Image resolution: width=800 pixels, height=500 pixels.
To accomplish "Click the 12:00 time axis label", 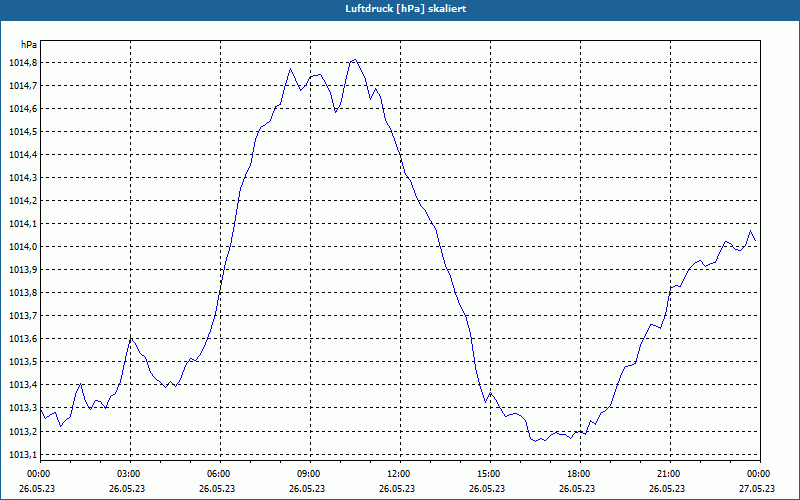I will tap(400, 474).
